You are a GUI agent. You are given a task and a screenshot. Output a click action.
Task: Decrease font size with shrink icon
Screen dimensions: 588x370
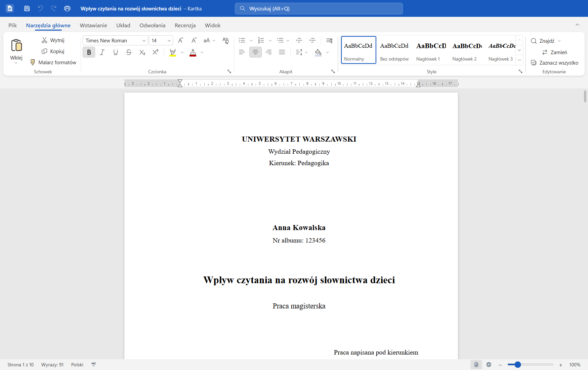pyautogui.click(x=194, y=40)
